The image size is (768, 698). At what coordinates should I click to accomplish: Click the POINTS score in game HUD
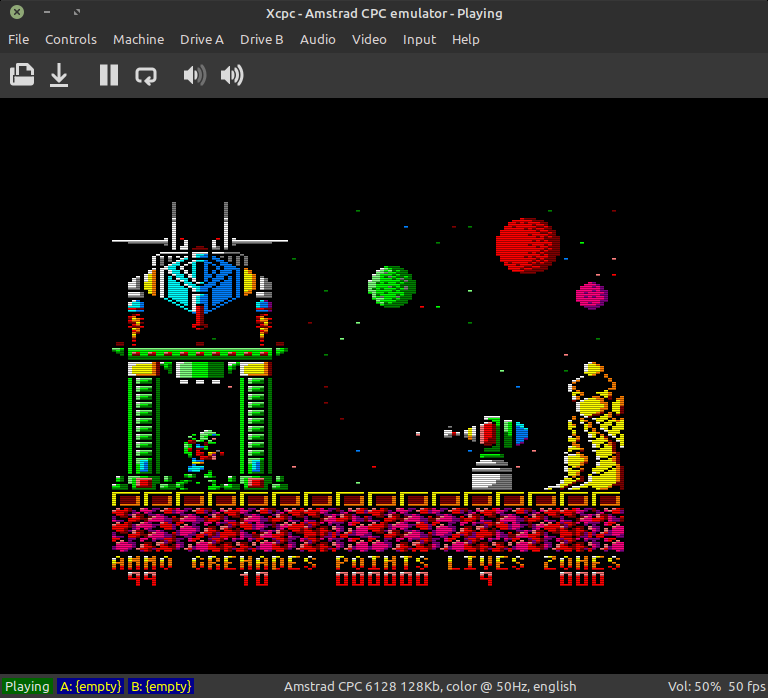(x=382, y=570)
